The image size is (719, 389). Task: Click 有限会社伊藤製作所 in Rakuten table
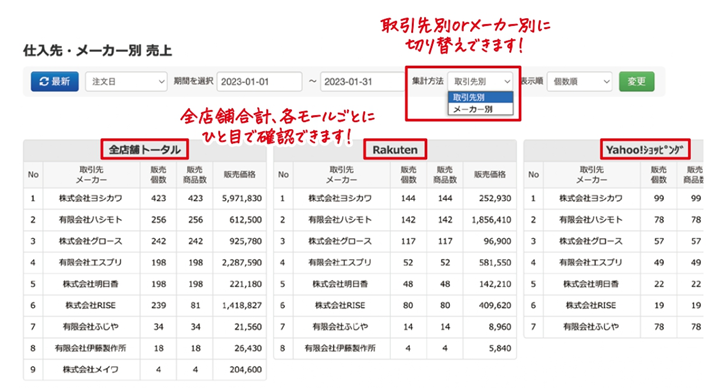[340, 348]
